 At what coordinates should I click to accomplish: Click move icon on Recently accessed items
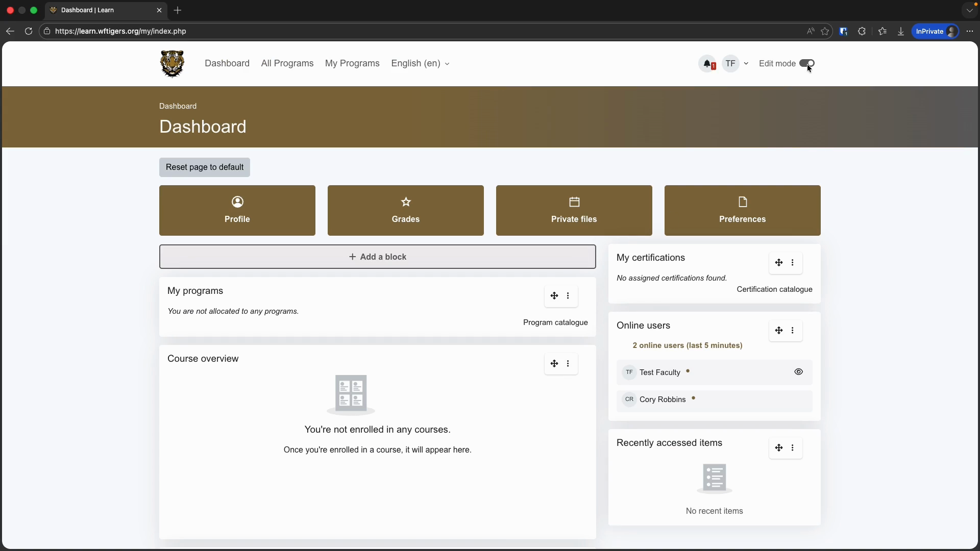click(x=779, y=448)
